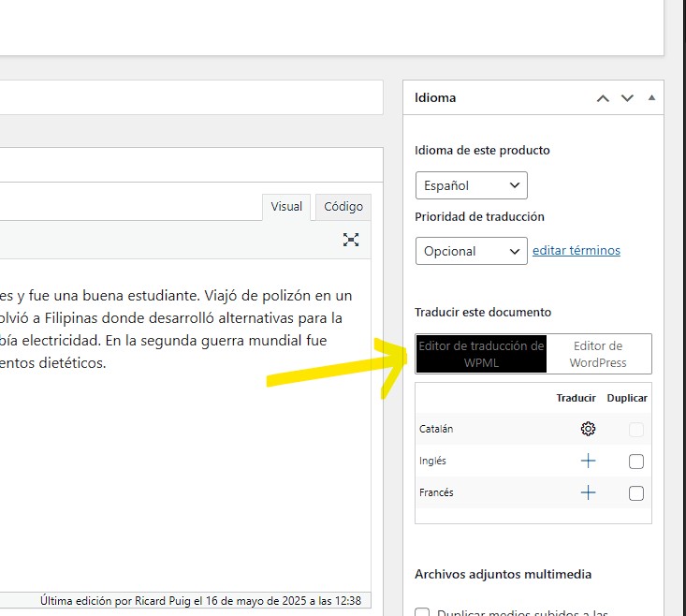Viewport: 686px width, 616px height.
Task: Move Idioma panel down
Action: click(x=627, y=98)
